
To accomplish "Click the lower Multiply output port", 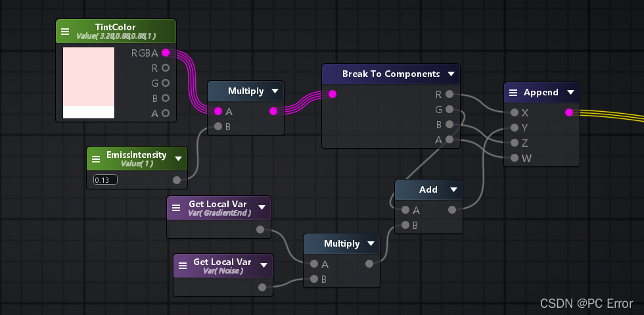I will coord(369,264).
